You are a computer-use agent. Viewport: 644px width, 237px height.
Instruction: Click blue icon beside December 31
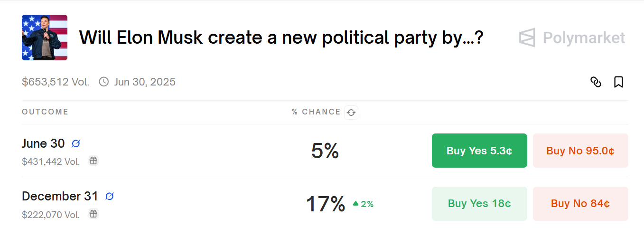[x=110, y=196]
